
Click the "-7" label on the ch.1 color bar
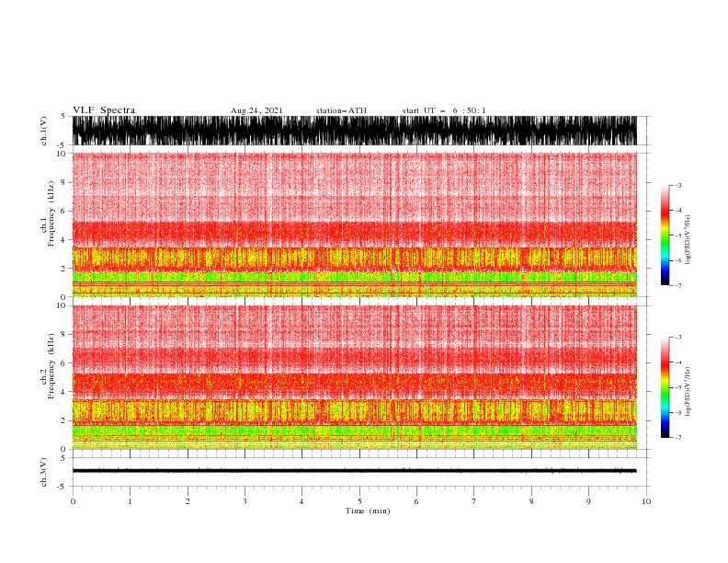678,285
